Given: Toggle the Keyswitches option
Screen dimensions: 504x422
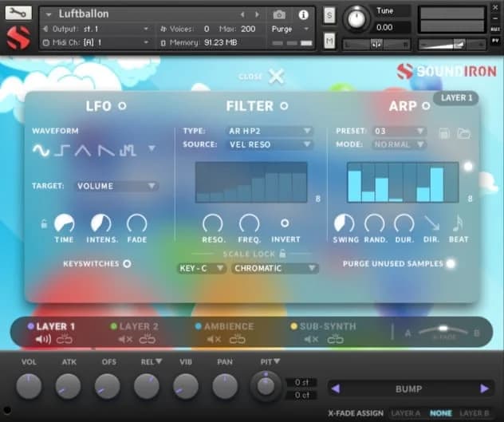Looking at the screenshot, I should [126, 263].
